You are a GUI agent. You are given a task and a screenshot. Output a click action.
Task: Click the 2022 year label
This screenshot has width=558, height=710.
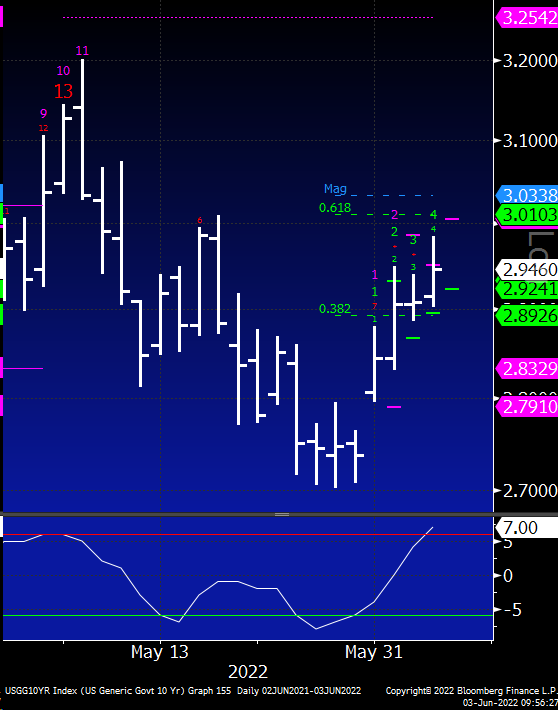click(248, 672)
